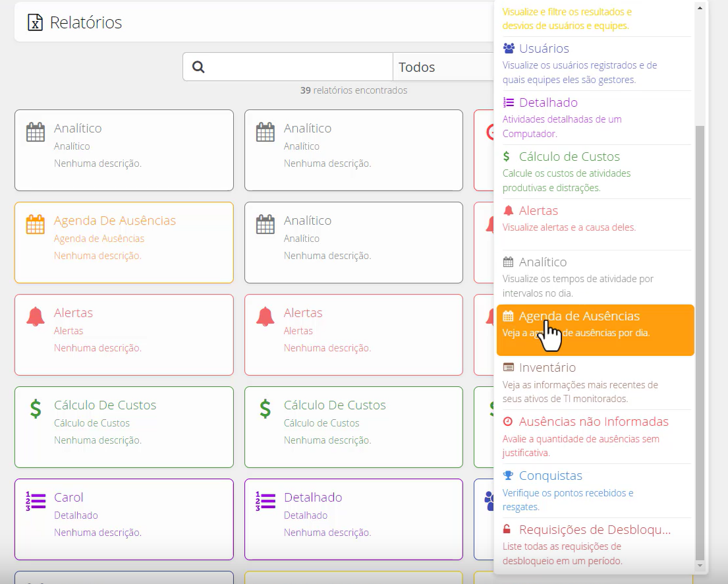Click the dropdown scrollbar down arrow

pyautogui.click(x=700, y=566)
